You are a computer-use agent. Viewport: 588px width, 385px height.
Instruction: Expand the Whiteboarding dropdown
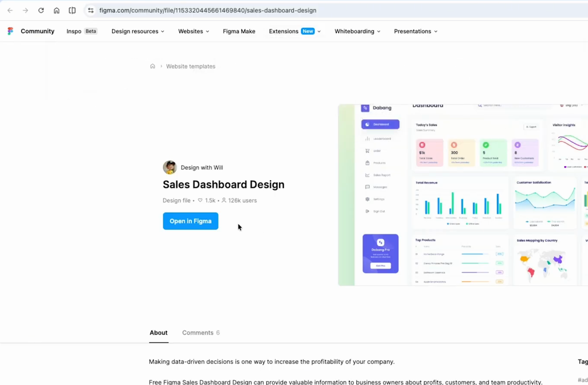click(358, 31)
